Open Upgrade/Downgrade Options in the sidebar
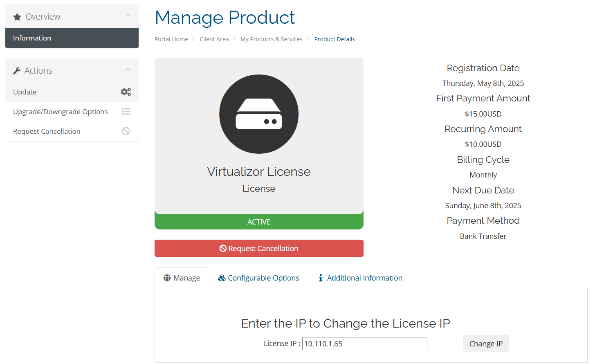Image resolution: width=595 pixels, height=364 pixels. point(72,112)
